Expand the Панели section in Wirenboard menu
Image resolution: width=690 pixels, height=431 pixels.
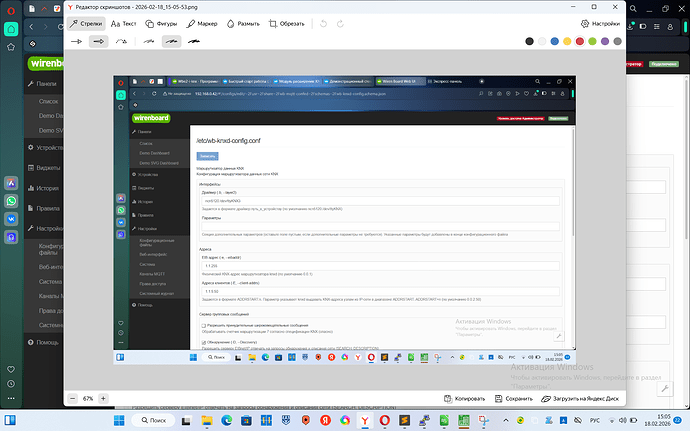pos(44,84)
